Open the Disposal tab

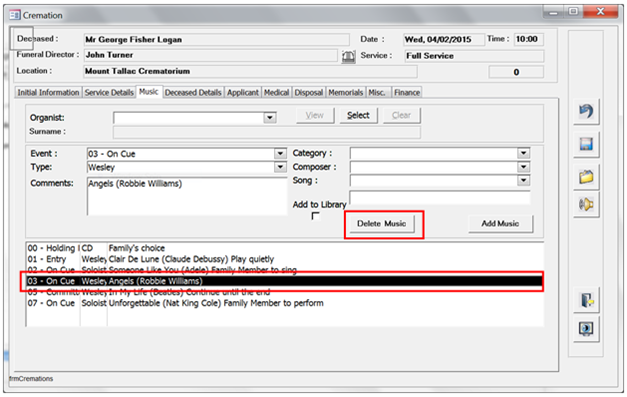309,92
